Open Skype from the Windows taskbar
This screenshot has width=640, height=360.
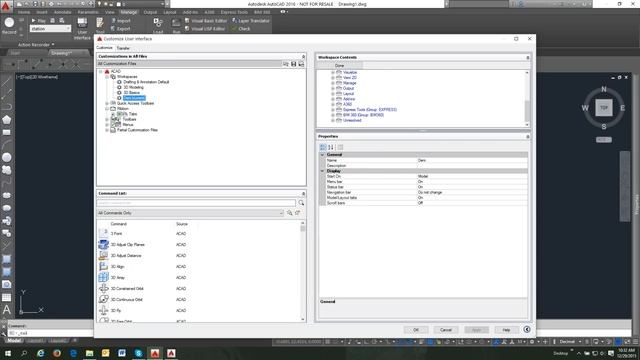138,353
